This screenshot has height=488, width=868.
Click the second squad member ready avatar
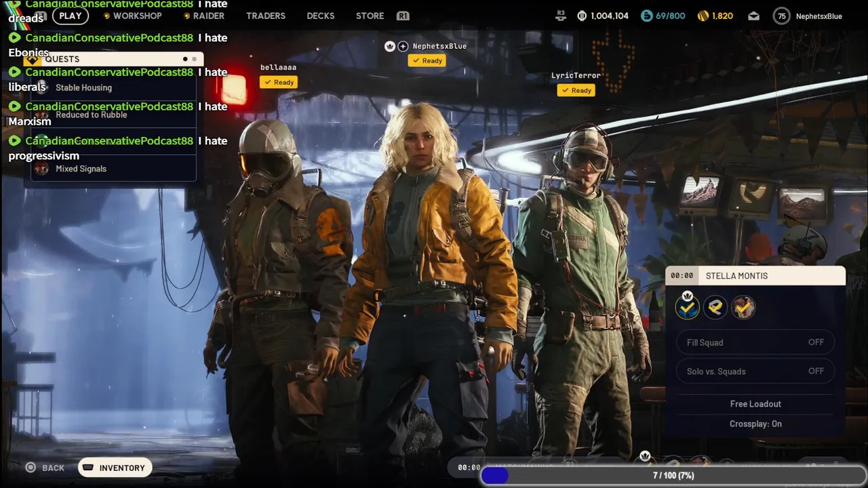[715, 308]
